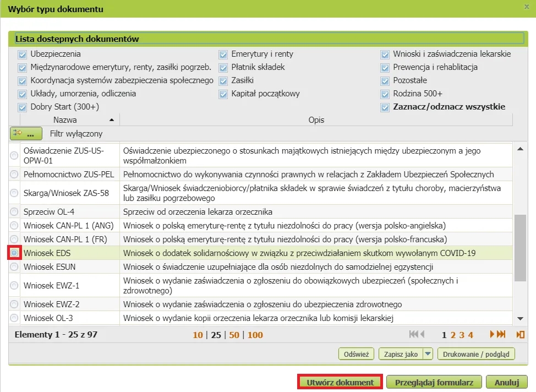Viewport: 536px width, 392px height.
Task: Jump to the last page of results
Action: (x=500, y=334)
